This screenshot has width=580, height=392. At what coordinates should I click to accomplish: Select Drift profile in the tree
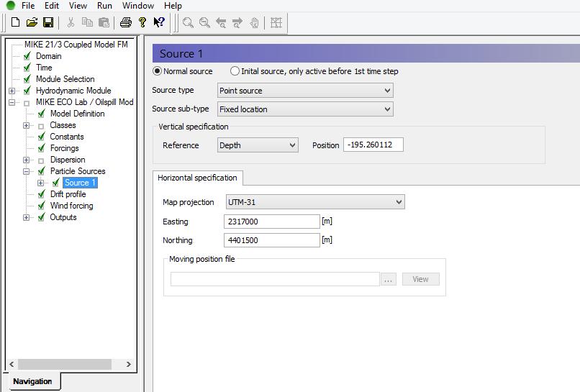click(68, 194)
